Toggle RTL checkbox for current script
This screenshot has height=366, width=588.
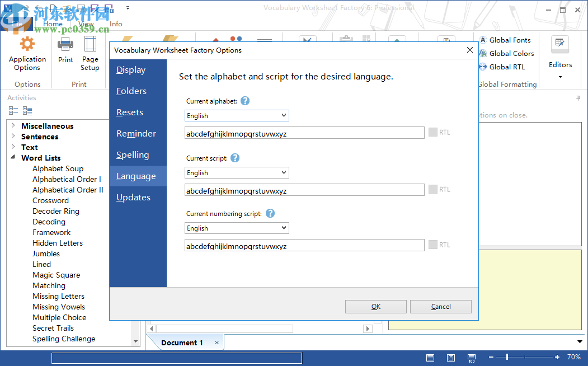click(433, 189)
